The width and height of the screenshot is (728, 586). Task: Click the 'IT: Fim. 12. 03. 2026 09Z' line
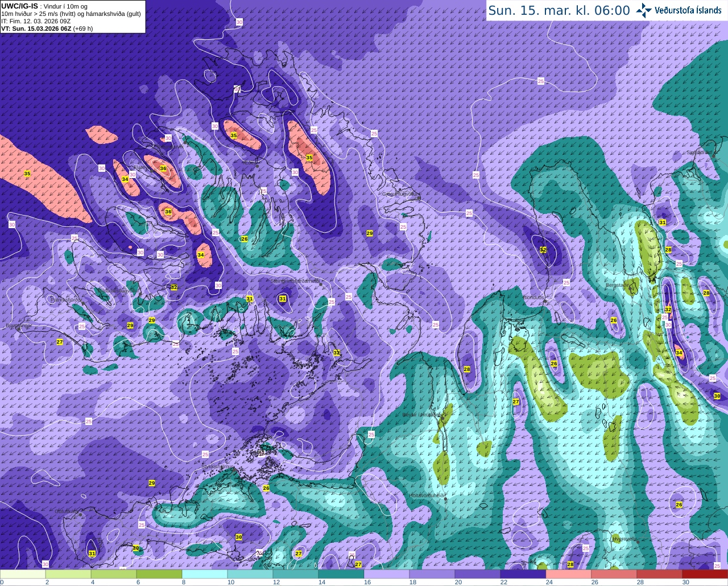click(x=35, y=21)
